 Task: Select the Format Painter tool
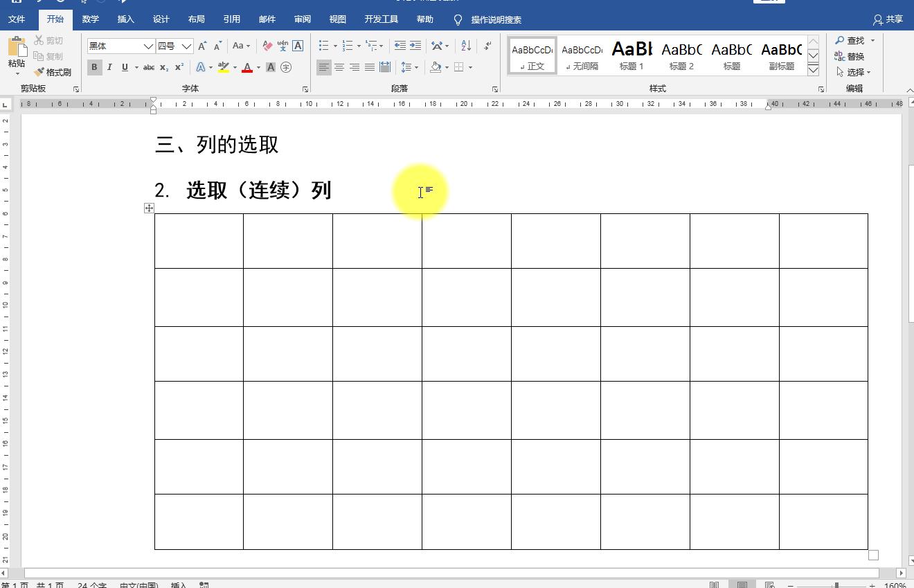click(52, 71)
